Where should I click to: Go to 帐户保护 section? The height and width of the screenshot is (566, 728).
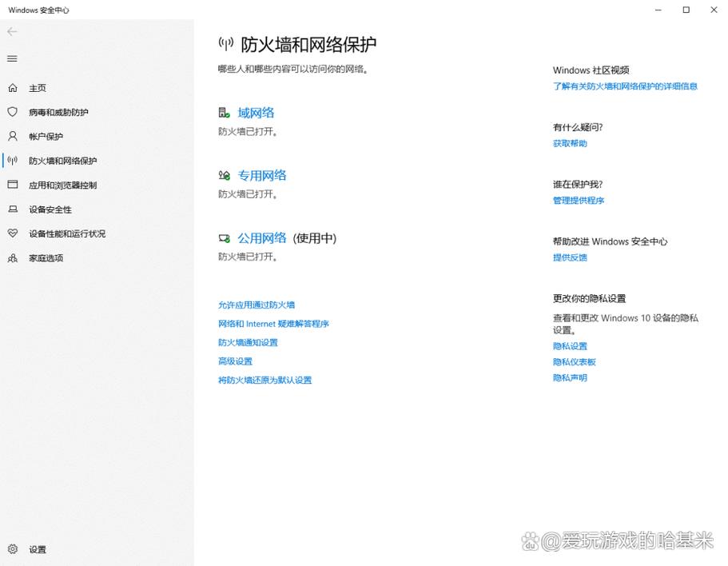coord(46,136)
